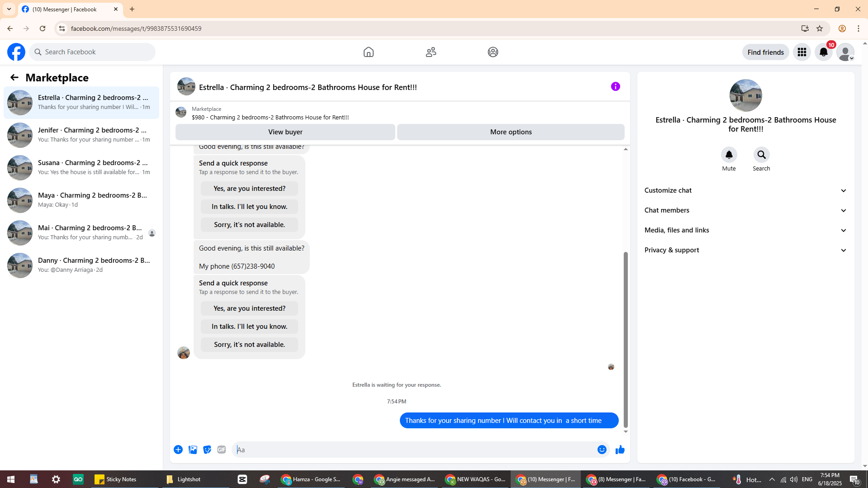Open Estrella's listing profile picture in side panel
The height and width of the screenshot is (488, 868).
coord(746,95)
